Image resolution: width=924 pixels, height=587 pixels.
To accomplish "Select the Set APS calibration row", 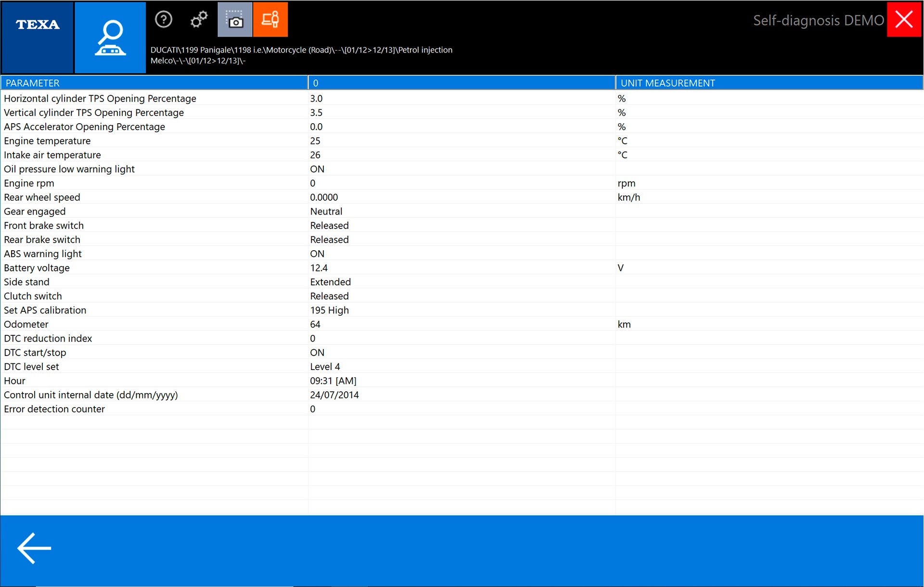I will pos(45,310).
